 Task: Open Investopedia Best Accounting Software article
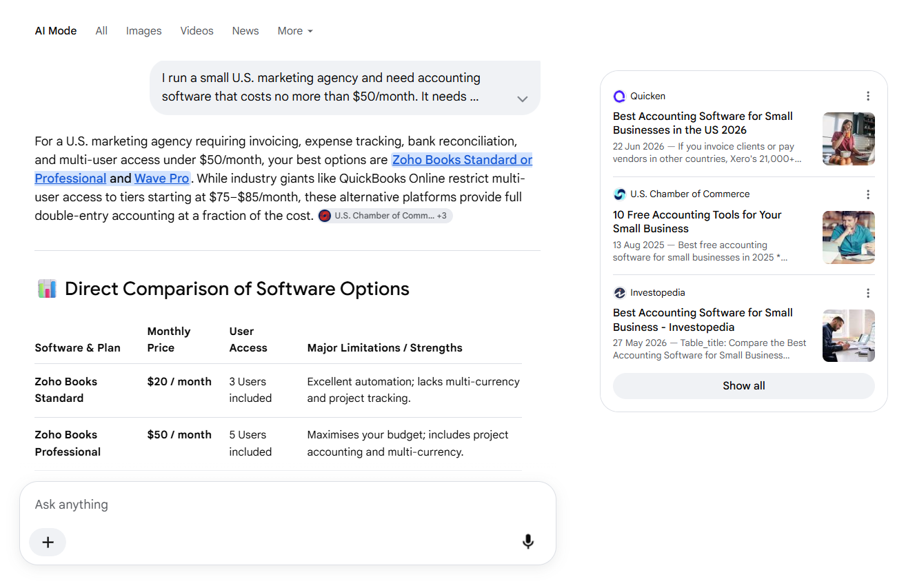coord(703,320)
